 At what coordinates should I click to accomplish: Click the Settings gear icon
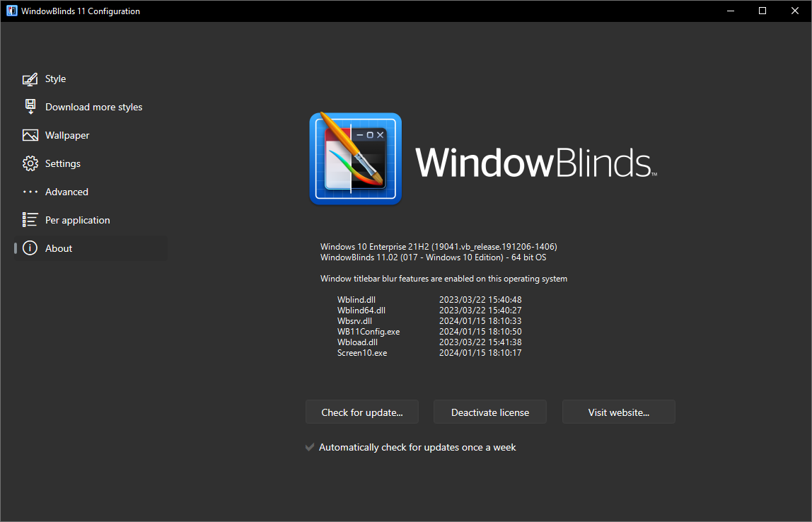coord(30,163)
